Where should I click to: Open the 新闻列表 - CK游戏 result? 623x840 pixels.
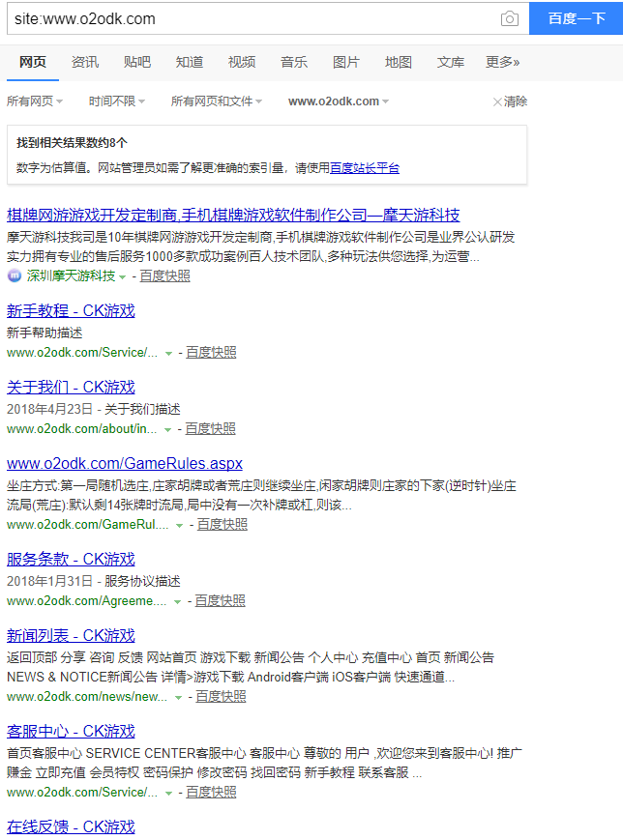[71, 636]
